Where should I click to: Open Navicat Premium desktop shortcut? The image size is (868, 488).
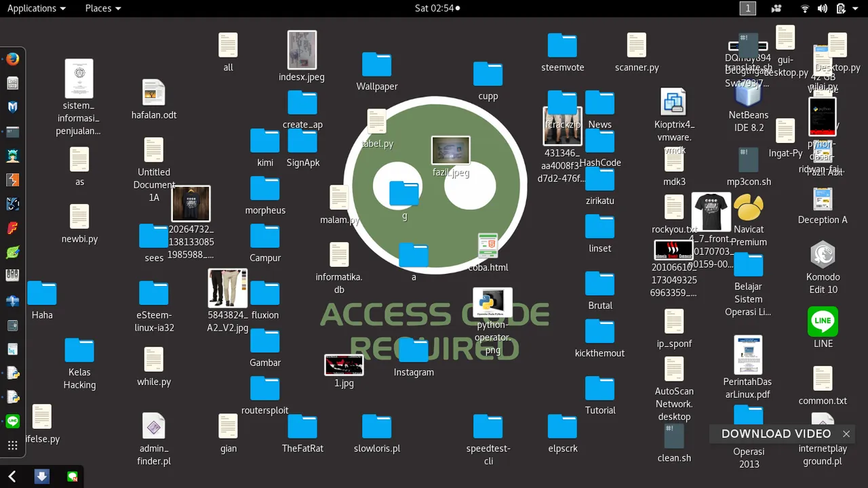749,207
